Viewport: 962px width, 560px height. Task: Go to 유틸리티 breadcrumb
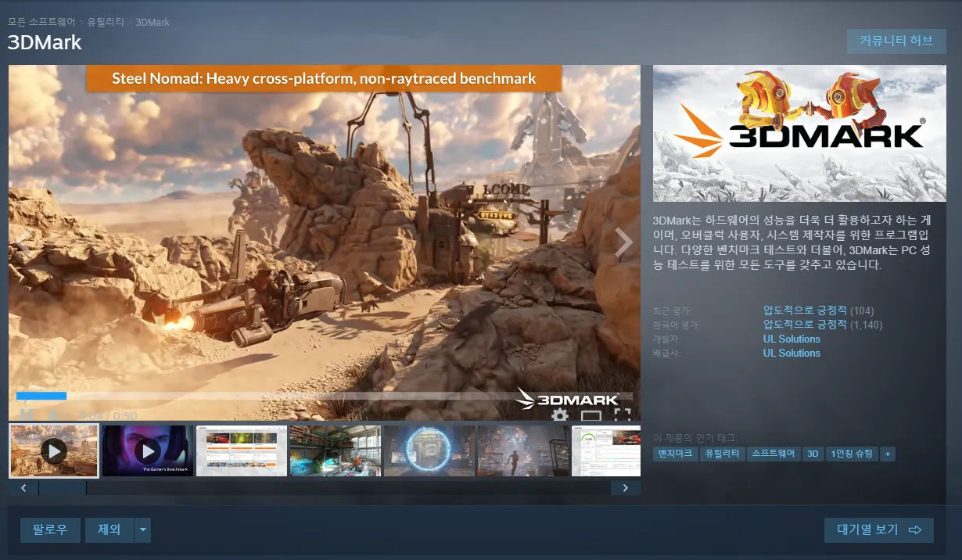click(106, 22)
